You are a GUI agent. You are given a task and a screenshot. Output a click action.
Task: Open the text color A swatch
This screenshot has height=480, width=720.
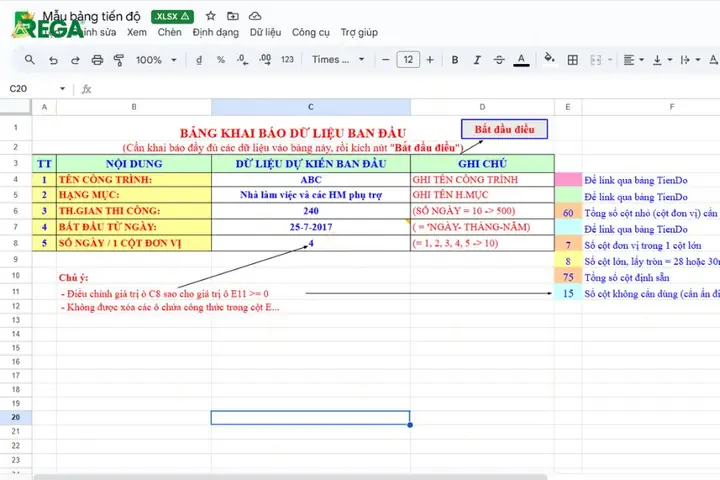tap(521, 60)
